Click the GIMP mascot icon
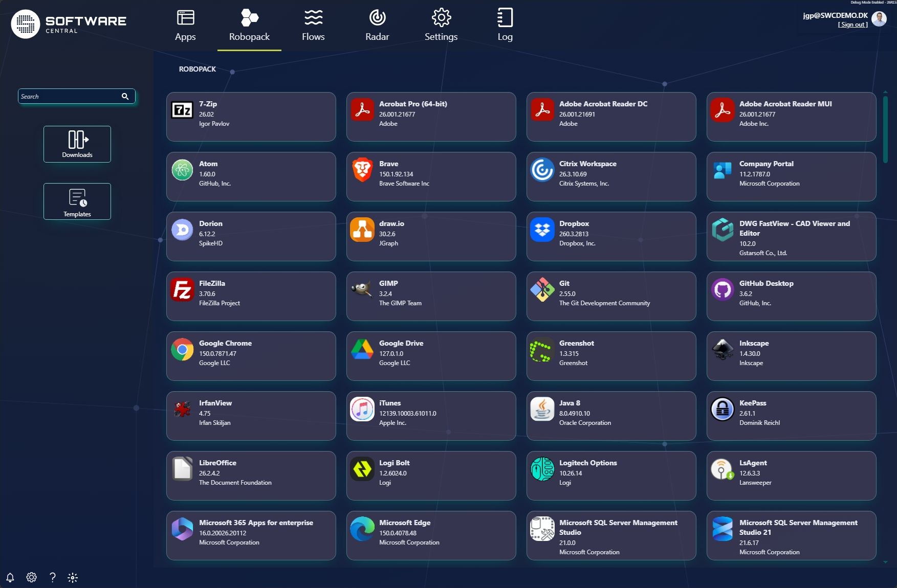The height and width of the screenshot is (588, 897). click(362, 289)
